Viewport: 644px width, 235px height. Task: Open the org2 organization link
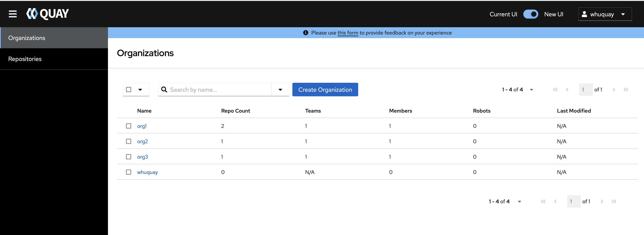point(142,141)
